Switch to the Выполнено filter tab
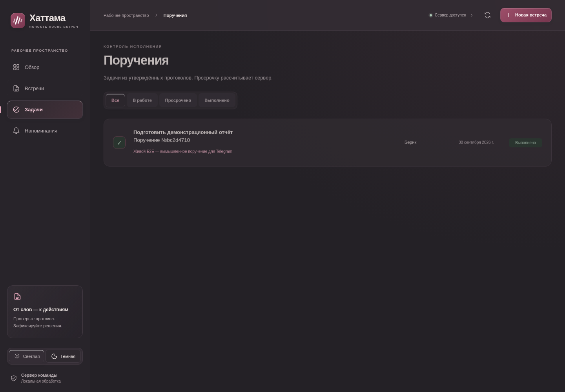Image resolution: width=565 pixels, height=392 pixels. (217, 100)
